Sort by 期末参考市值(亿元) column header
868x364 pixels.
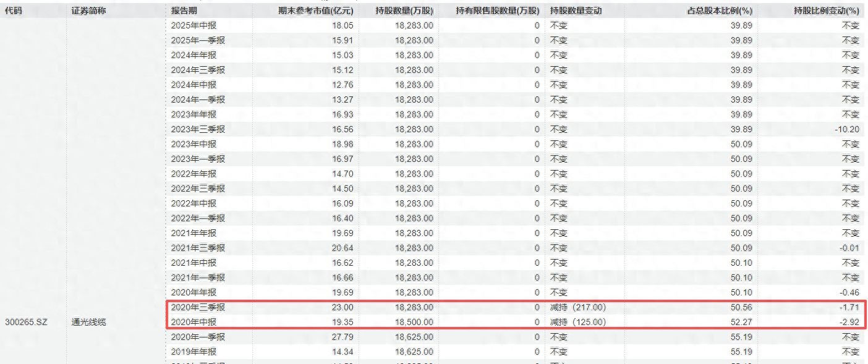(315, 11)
